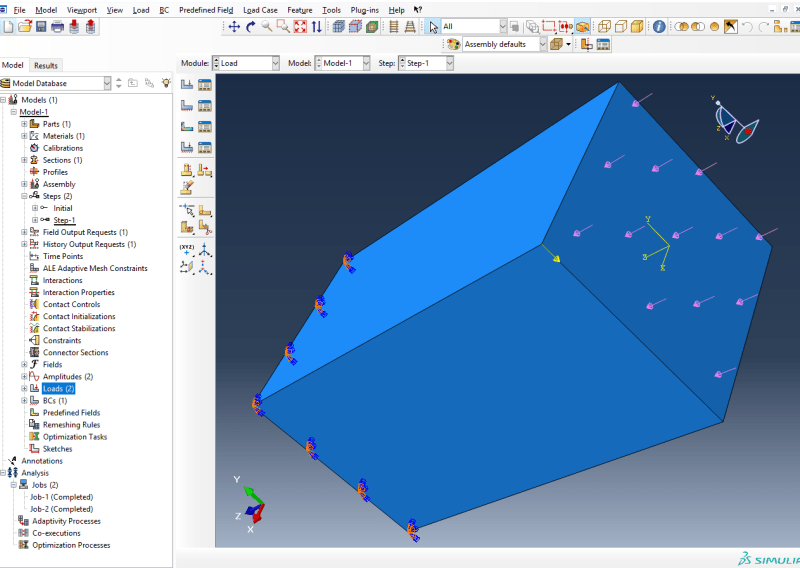Image resolution: width=800 pixels, height=568 pixels.
Task: Expand the Materials (1) node
Action: (24, 136)
